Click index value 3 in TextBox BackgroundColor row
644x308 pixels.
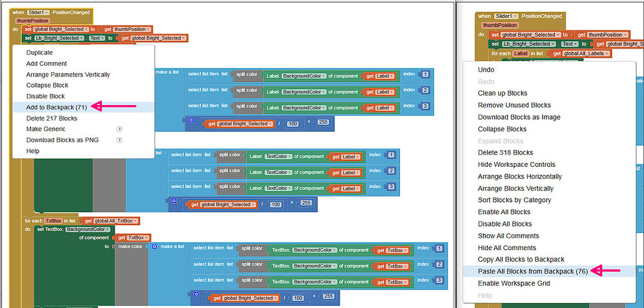click(439, 280)
